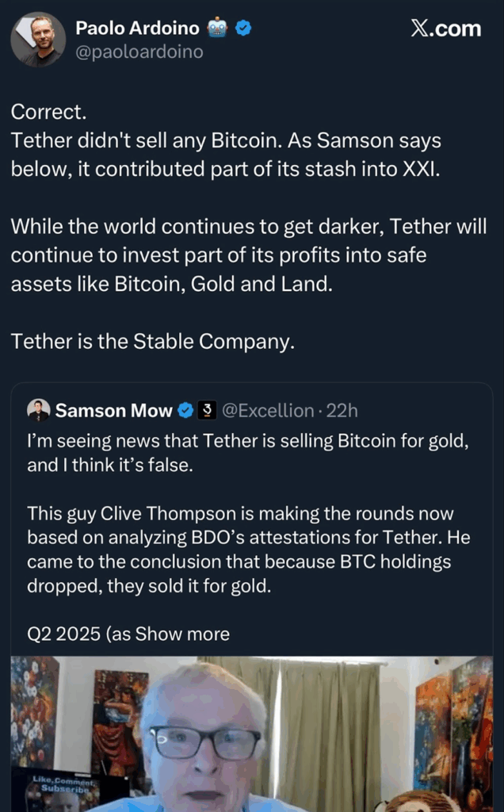Open the quoted post about Clive Thompson
The image size is (504, 812).
click(248, 549)
